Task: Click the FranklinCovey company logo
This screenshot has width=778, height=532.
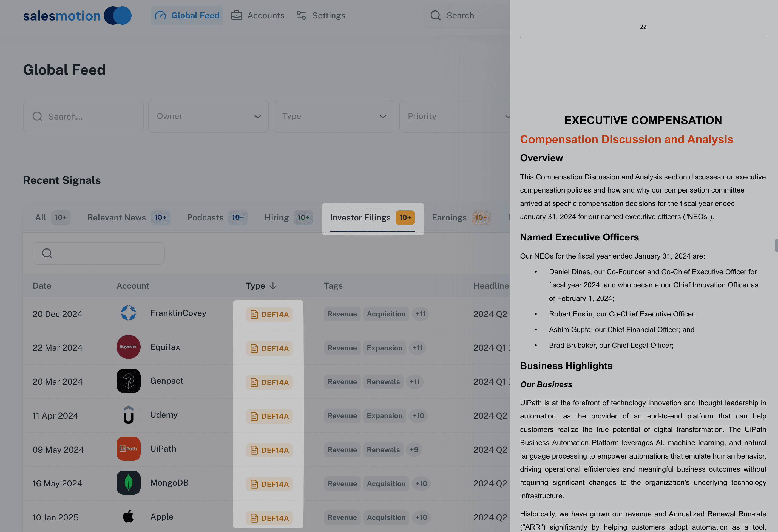Action: (128, 313)
